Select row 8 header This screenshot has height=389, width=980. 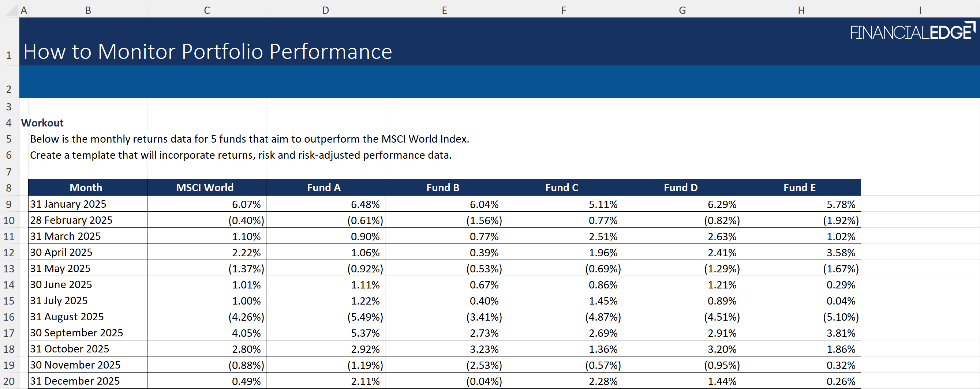coord(9,188)
